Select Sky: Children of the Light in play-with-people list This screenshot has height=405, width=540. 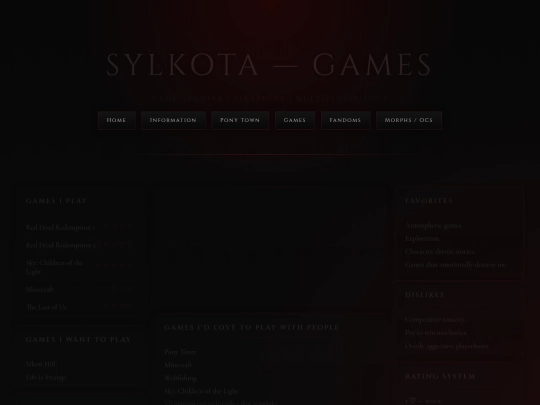[x=201, y=391]
